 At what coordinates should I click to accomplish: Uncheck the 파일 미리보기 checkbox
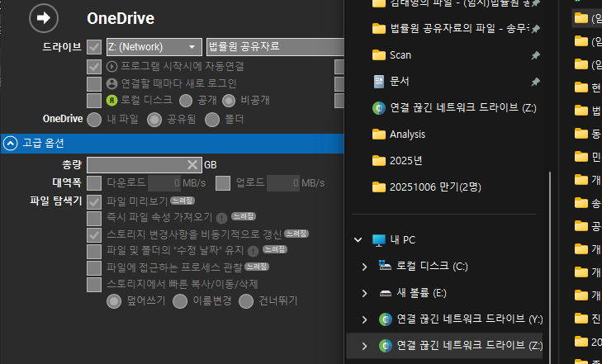(94, 201)
